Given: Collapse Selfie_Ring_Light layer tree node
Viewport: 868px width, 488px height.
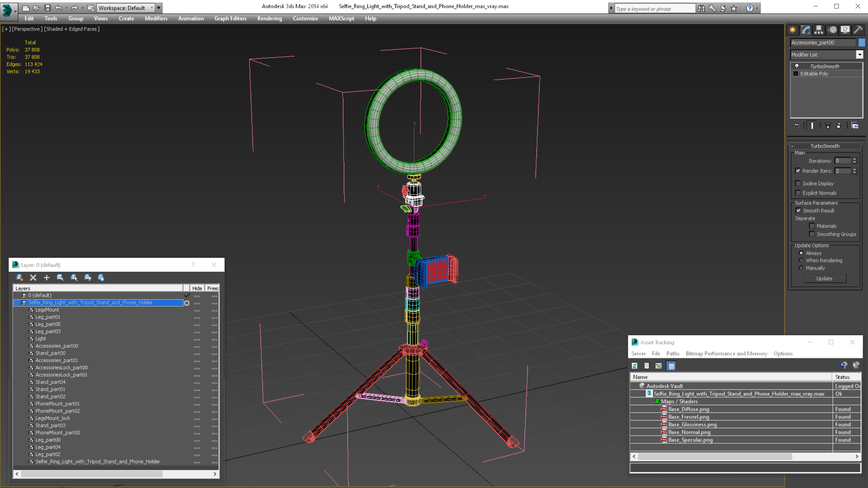Looking at the screenshot, I should [16, 303].
